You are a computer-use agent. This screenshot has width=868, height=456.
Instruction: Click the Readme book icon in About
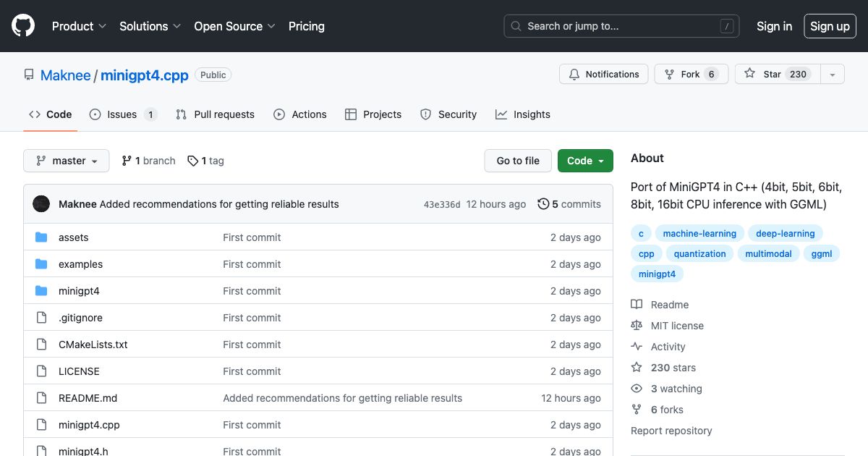pyautogui.click(x=637, y=304)
